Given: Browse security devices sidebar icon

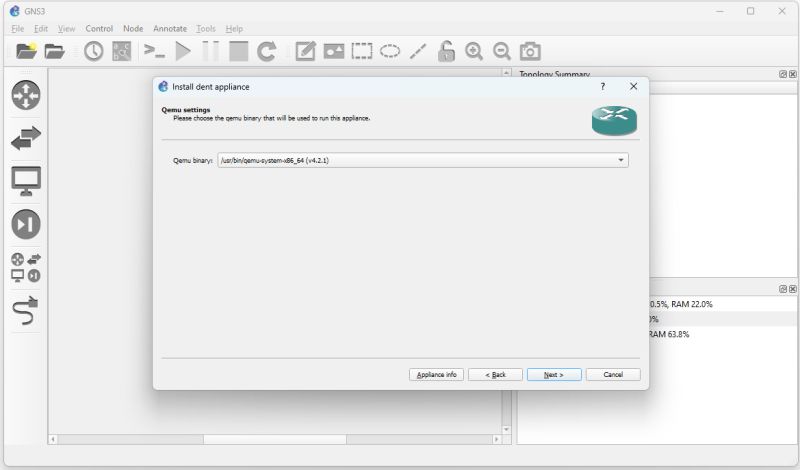Looking at the screenshot, I should coord(26,224).
